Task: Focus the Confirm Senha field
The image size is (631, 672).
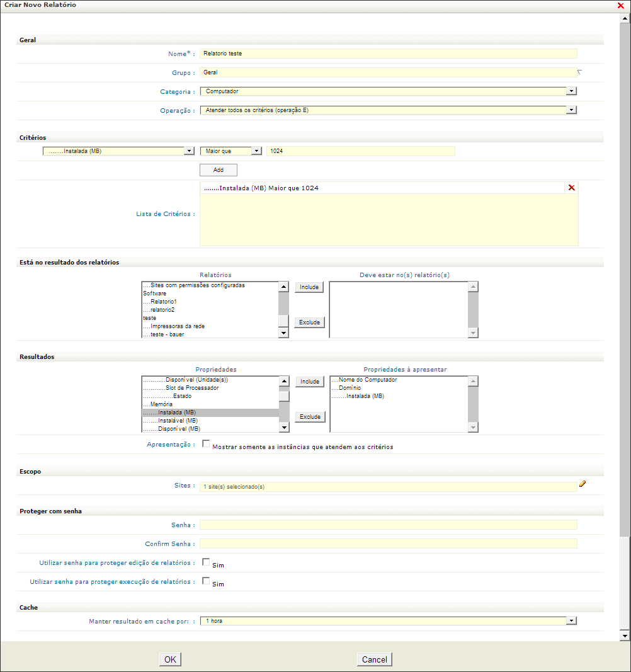Action: coord(389,544)
